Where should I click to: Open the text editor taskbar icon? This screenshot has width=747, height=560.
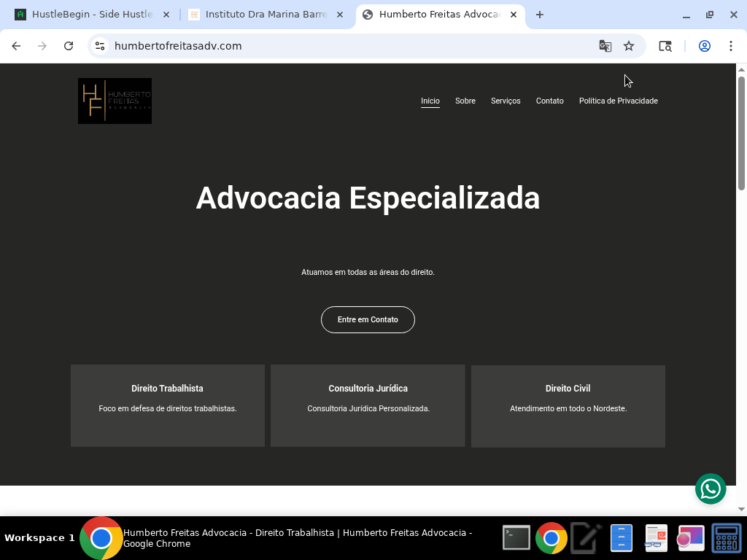pyautogui.click(x=586, y=537)
